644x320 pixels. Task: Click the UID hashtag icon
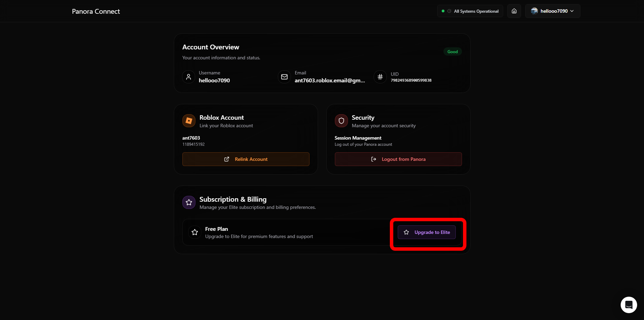pos(380,77)
